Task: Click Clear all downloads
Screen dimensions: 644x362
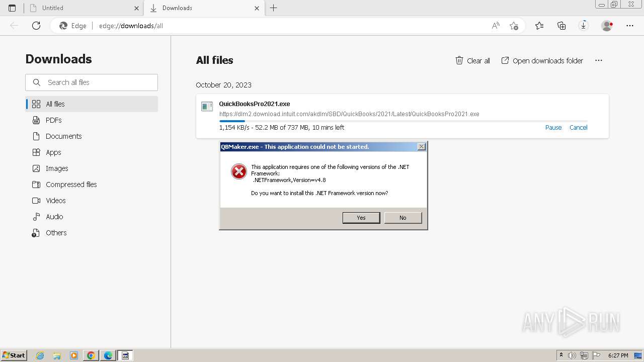Action: point(472,61)
